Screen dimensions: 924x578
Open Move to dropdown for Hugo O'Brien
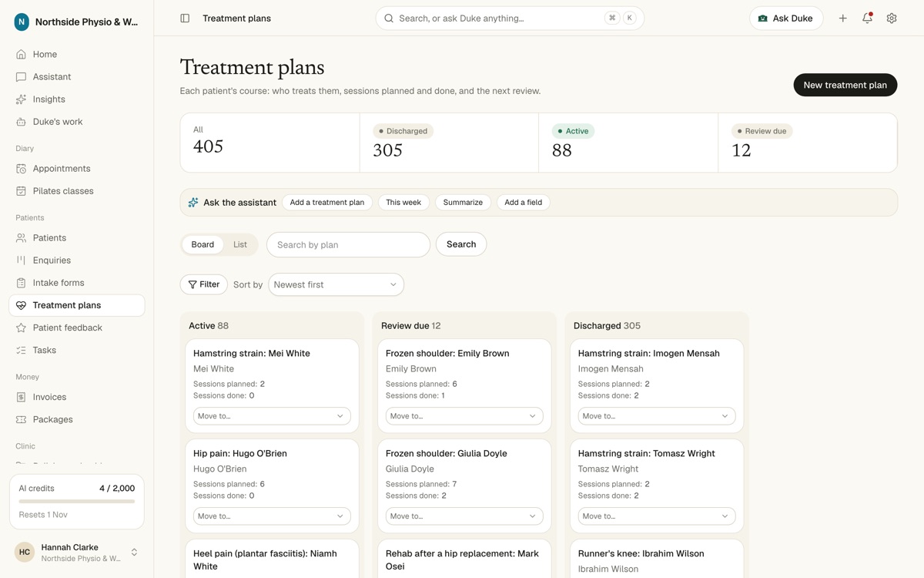[272, 516]
